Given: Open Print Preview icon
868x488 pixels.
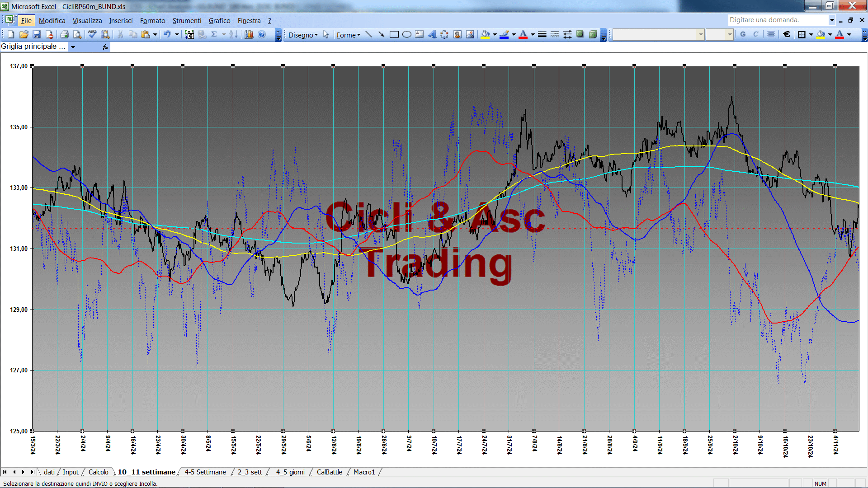Looking at the screenshot, I should point(77,34).
